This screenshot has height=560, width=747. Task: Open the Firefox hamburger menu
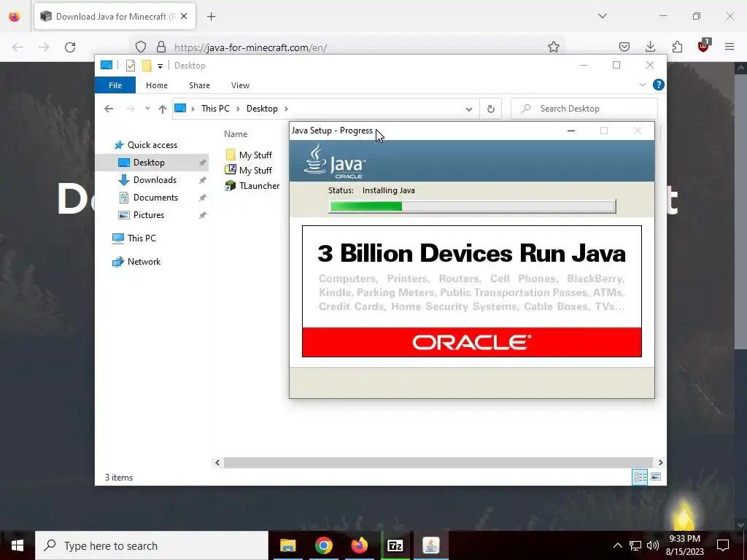(729, 47)
